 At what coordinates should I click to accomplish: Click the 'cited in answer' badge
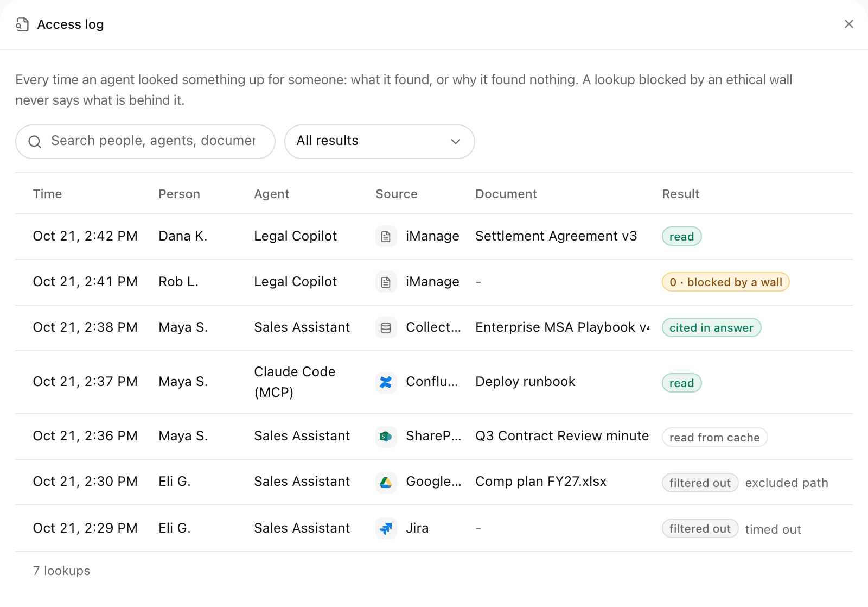coord(712,327)
